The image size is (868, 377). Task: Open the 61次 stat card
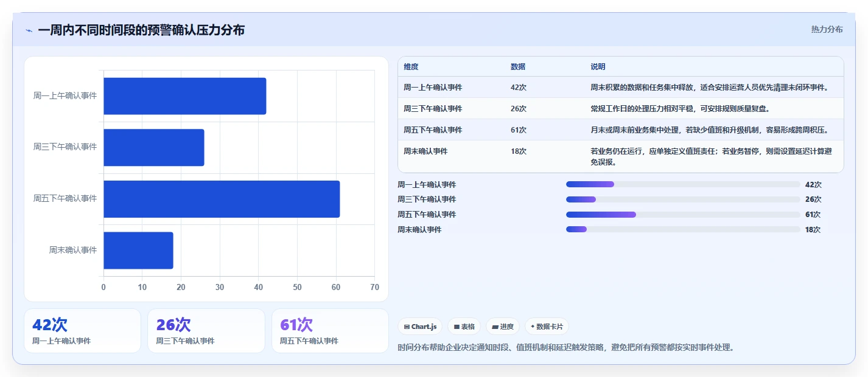[x=330, y=331]
